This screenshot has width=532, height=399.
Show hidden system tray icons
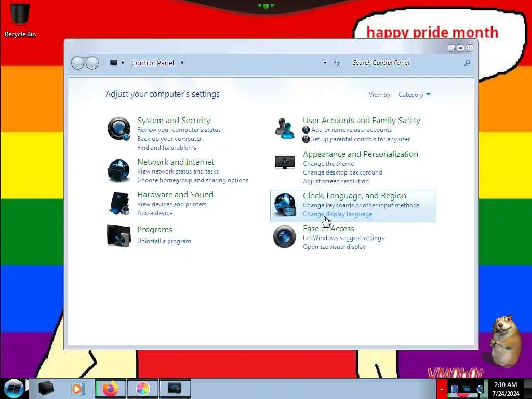(442, 389)
